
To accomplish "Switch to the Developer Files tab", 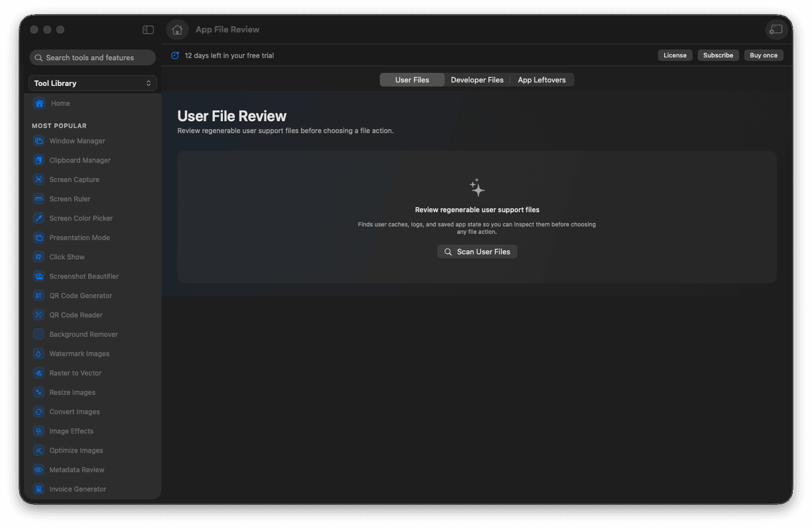I will click(477, 80).
